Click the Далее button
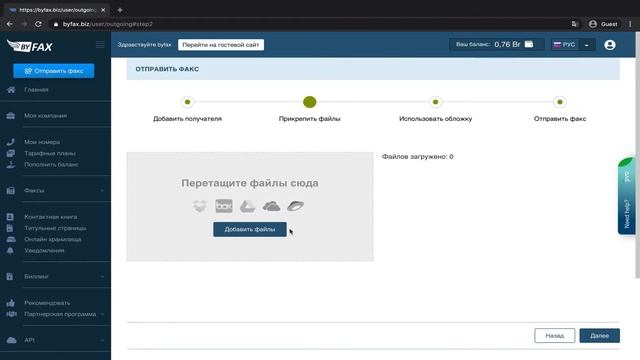Screen dimensions: 640x360 [600, 336]
